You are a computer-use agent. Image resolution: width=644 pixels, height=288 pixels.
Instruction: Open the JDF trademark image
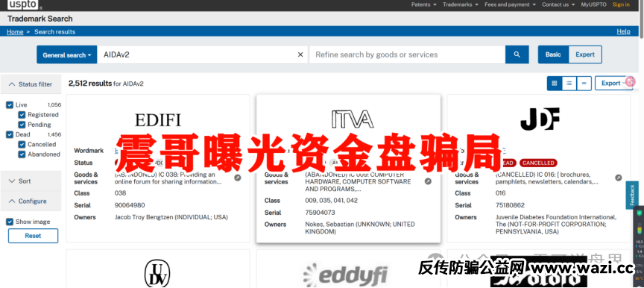pyautogui.click(x=540, y=119)
